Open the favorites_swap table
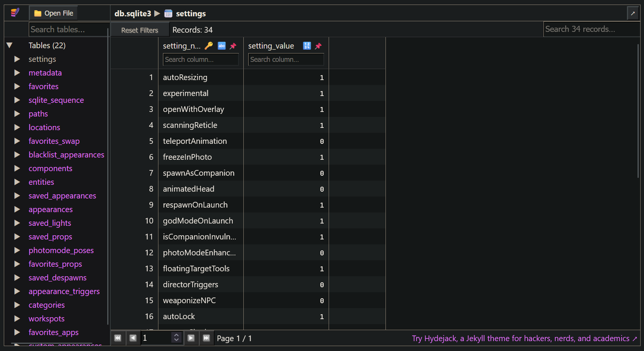644x351 pixels. [54, 141]
